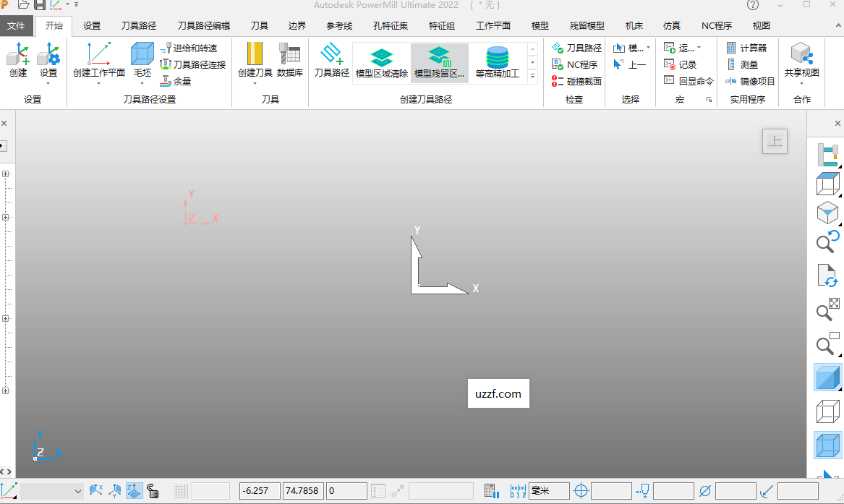The height and width of the screenshot is (504, 844).
Task: Expand the toolpath strategy gallery
Action: click(x=533, y=76)
